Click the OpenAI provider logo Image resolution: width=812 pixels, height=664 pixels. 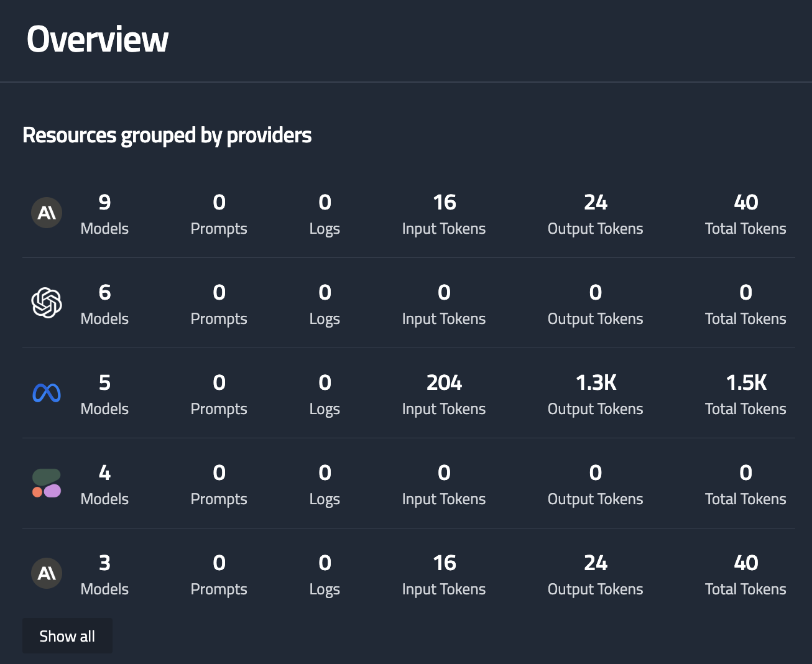pyautogui.click(x=47, y=303)
